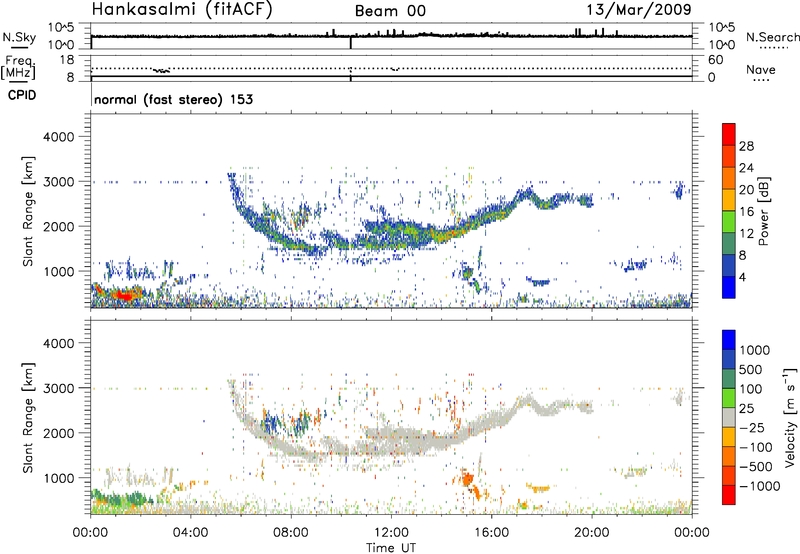800x554 pixels.
Task: Click the Hankasalmi (fitACF) title
Action: [182, 9]
